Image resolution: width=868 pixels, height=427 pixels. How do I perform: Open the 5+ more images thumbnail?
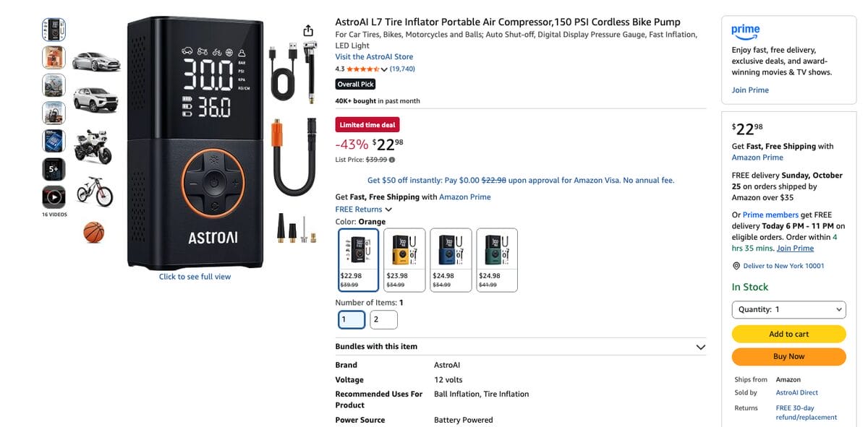(54, 169)
